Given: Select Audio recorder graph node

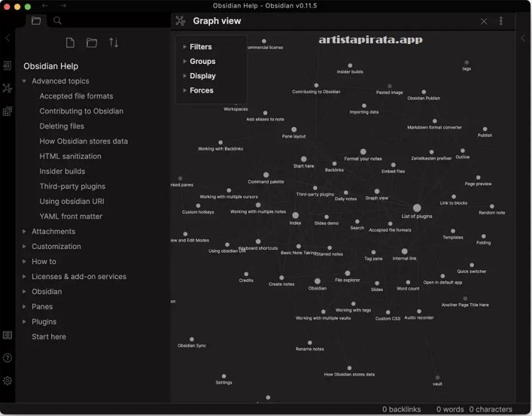Looking at the screenshot, I should point(419,312).
